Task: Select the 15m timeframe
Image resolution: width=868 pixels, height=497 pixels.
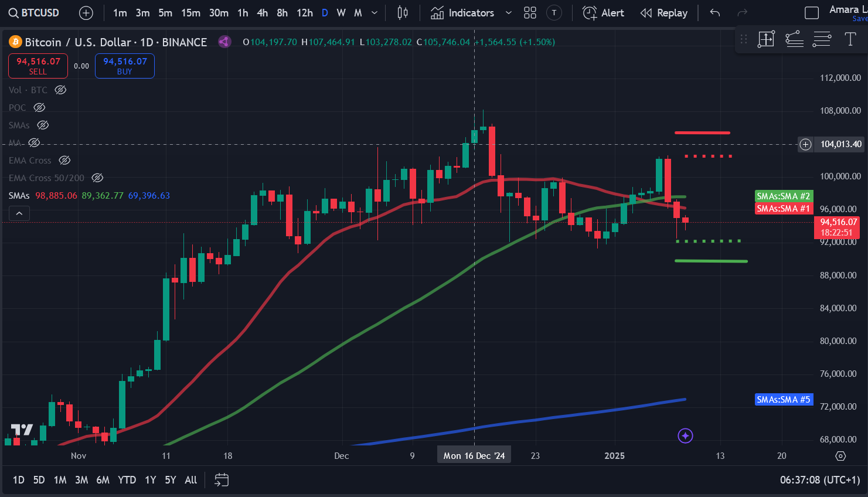Action: tap(190, 13)
